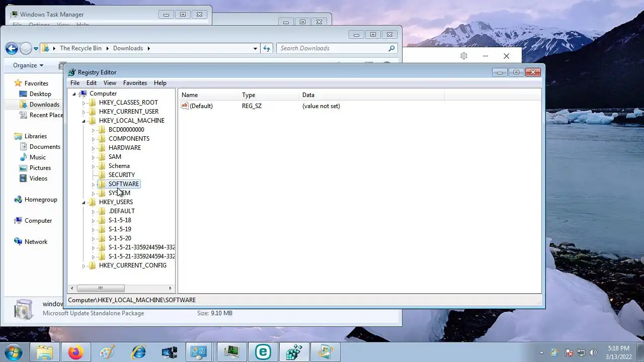Open Internet Explorer from the taskbar

(138, 352)
